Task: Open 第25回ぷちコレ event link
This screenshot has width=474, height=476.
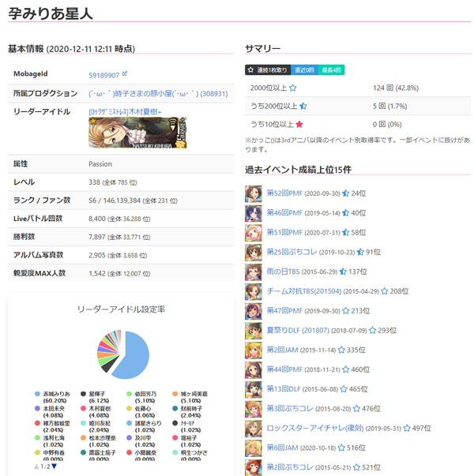Action: (x=292, y=253)
